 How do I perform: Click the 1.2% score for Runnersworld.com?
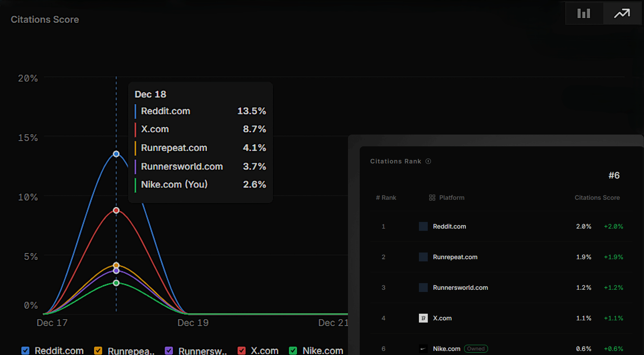tap(584, 288)
